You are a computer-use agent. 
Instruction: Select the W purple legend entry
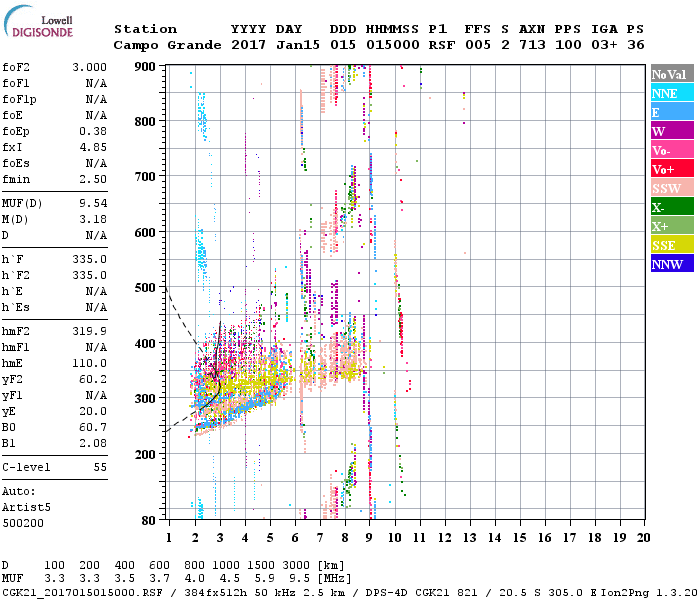coord(671,131)
